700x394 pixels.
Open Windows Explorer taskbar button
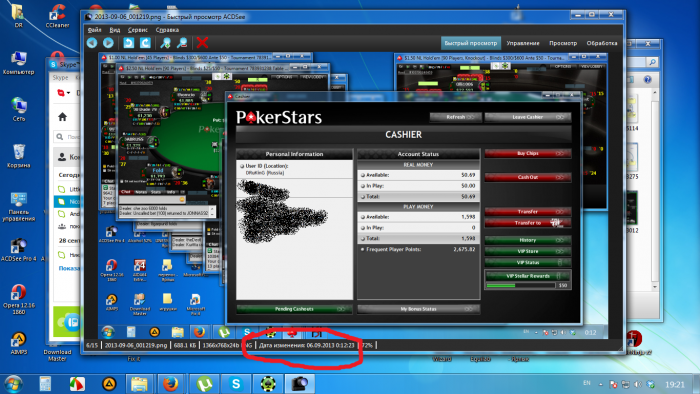click(139, 384)
